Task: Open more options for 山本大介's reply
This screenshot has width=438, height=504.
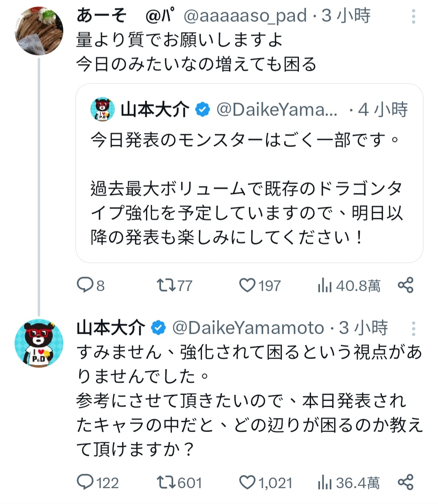Action: (x=413, y=329)
